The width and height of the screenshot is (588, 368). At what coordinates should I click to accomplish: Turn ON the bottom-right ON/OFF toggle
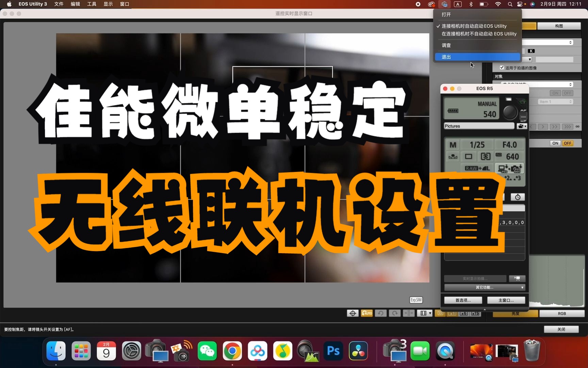pos(555,143)
